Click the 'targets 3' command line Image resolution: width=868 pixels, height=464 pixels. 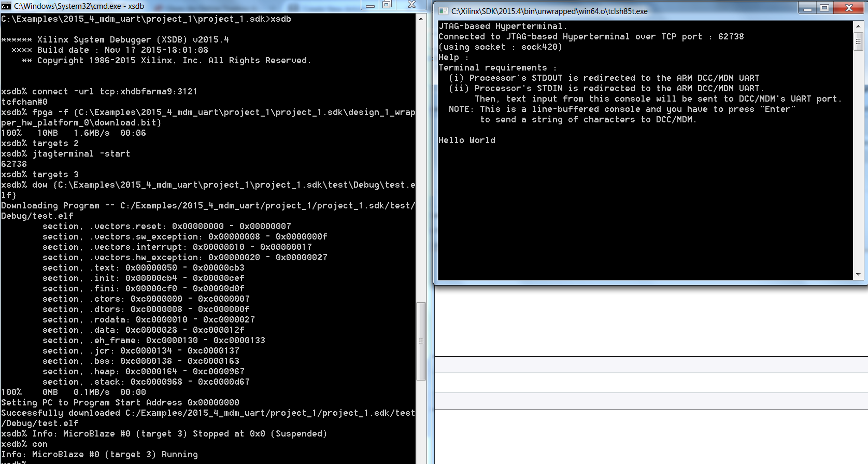tap(40, 174)
